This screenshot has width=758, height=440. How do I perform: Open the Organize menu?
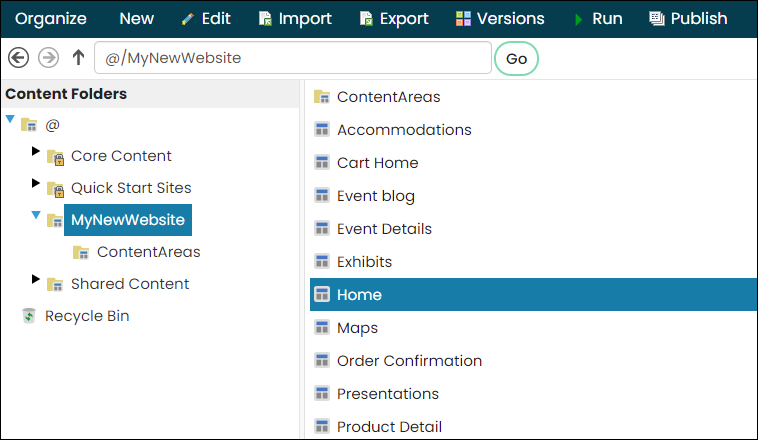tap(51, 18)
